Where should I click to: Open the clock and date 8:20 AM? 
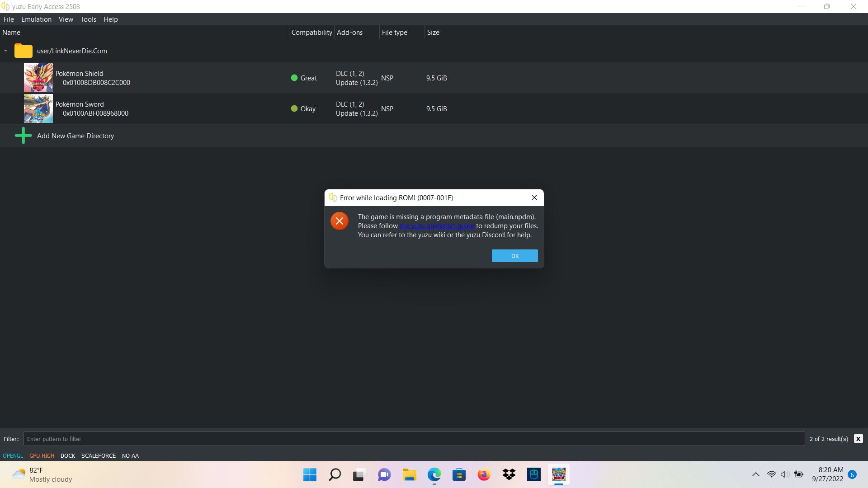pos(827,474)
